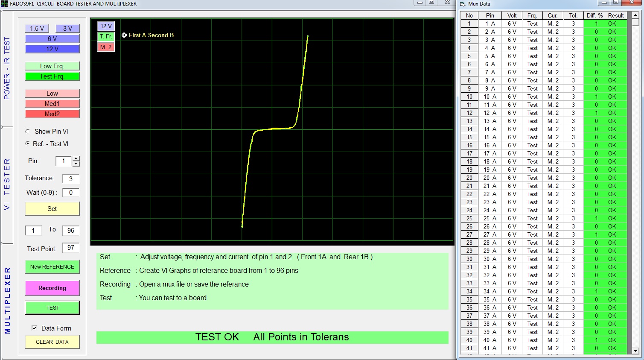Select Med1 current level
The image size is (644, 360).
tap(52, 104)
